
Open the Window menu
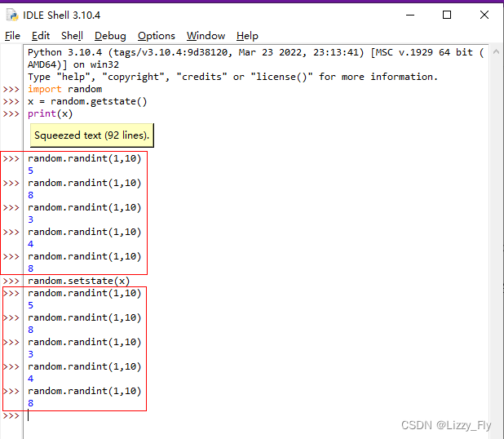point(206,36)
